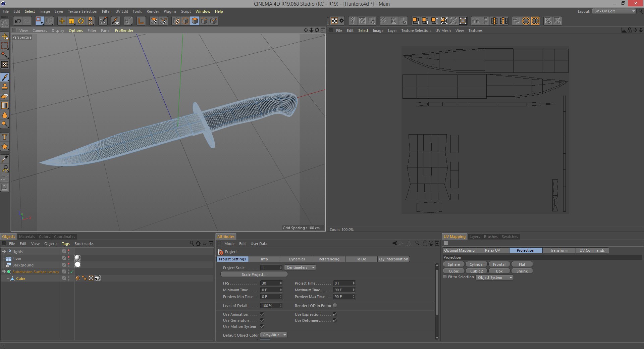Image resolution: width=644 pixels, height=349 pixels.
Task: Open the ProRender viewport menu
Action: 124,31
